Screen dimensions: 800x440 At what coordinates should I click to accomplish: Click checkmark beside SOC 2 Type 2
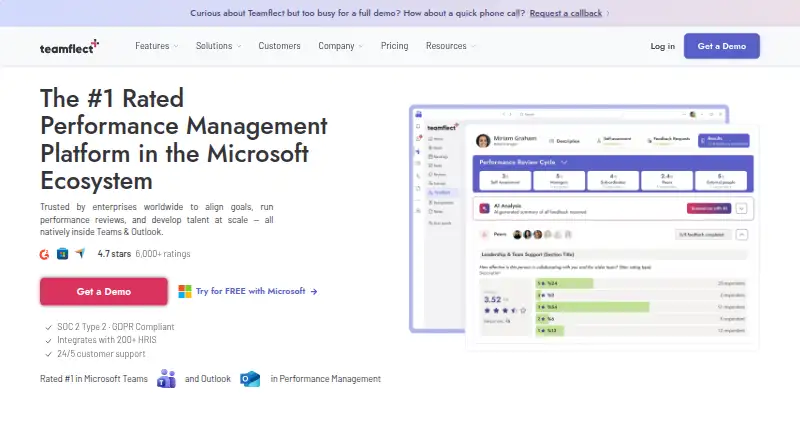click(x=48, y=327)
